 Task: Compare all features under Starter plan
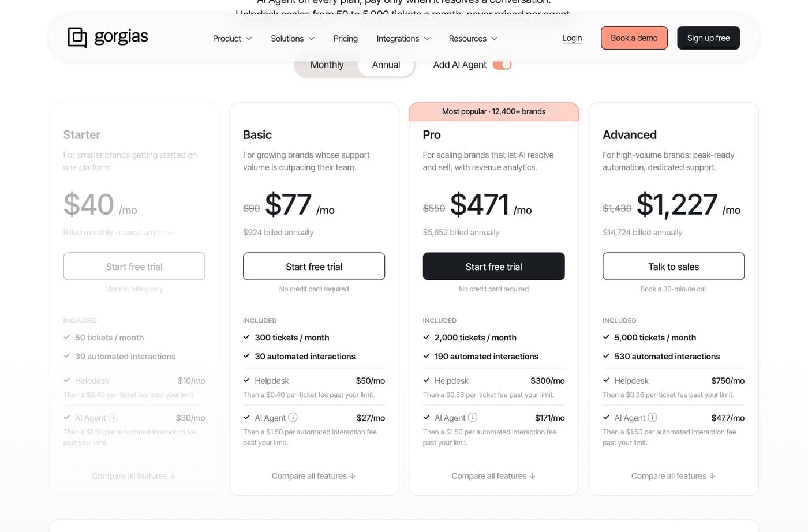[x=134, y=476]
